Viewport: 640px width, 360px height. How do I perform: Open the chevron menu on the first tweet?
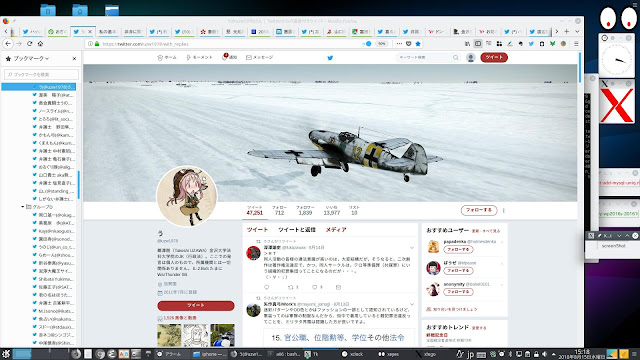[x=412, y=248]
